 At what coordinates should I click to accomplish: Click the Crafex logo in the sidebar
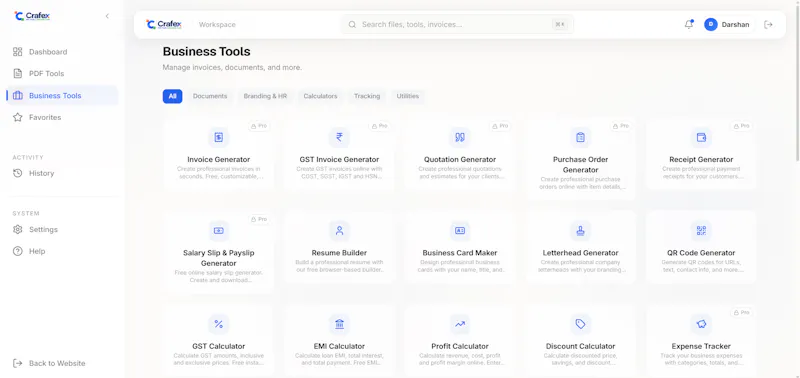(32, 16)
